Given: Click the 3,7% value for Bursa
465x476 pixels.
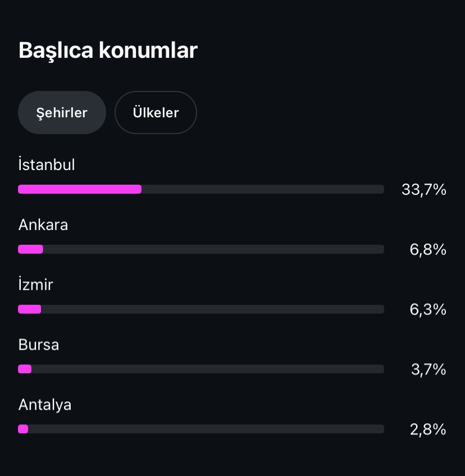Looking at the screenshot, I should 428,369.
